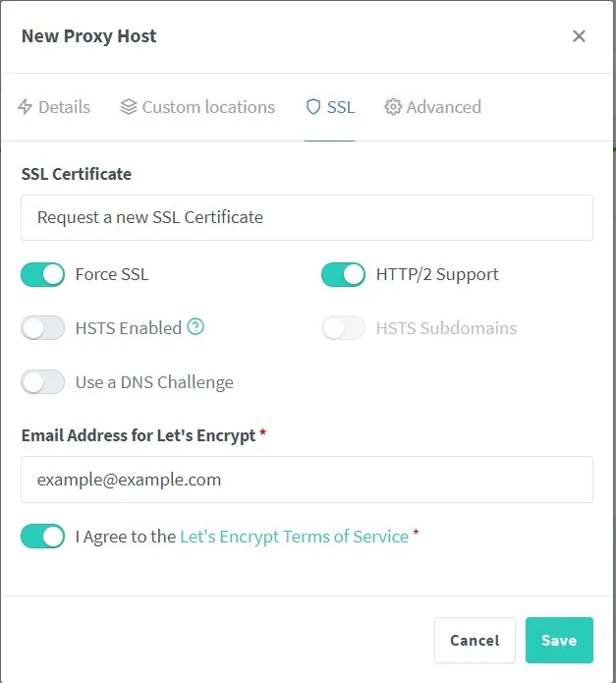Turn off HTTP/2 Support switch
The height and width of the screenshot is (683, 616).
(343, 274)
